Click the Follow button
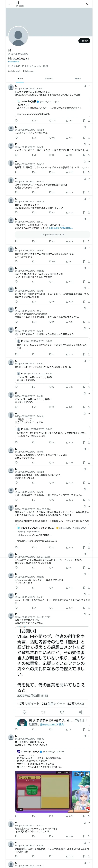 click(84, 41)
